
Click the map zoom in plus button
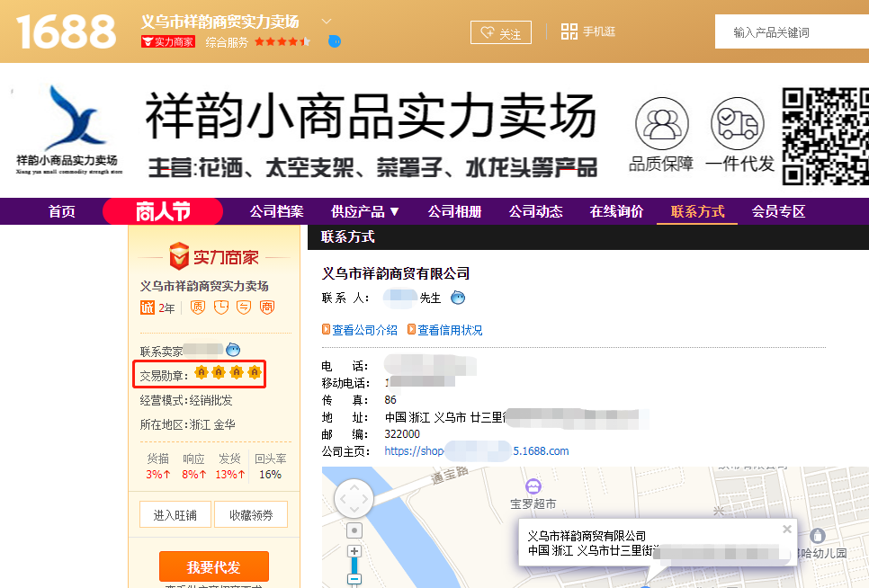click(354, 551)
